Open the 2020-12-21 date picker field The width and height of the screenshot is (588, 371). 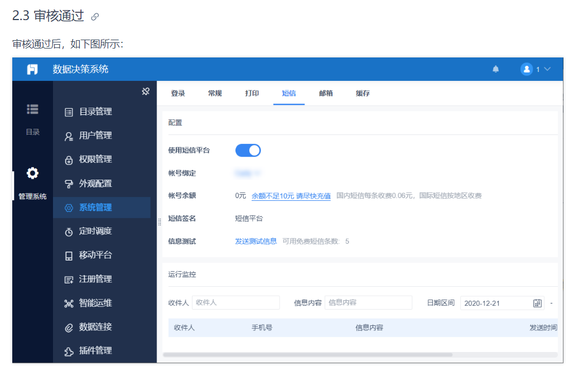[x=502, y=303]
